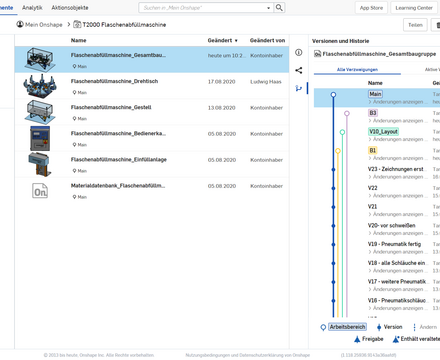The image size is (440, 360).
Task: Click the purple B3 graph node
Action: point(347,113)
